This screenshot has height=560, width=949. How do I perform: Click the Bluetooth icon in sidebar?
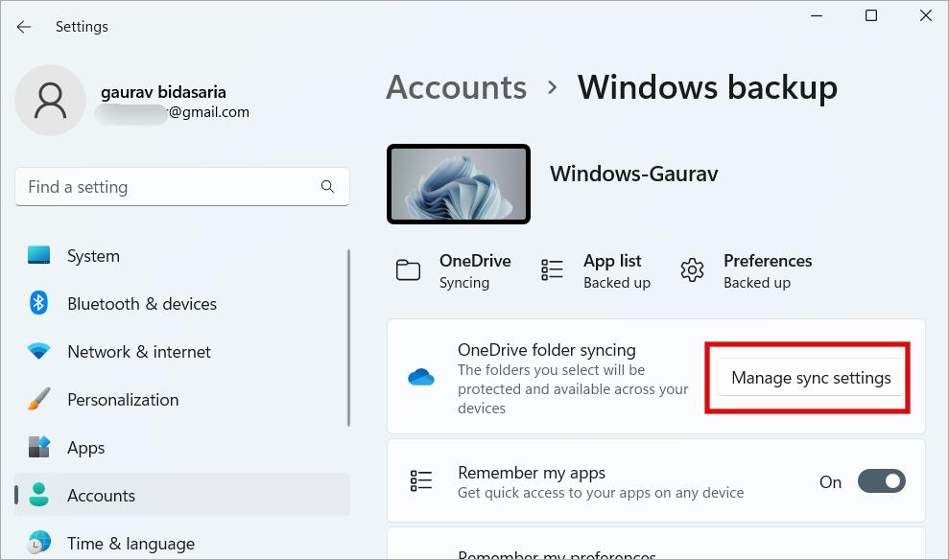[38, 303]
